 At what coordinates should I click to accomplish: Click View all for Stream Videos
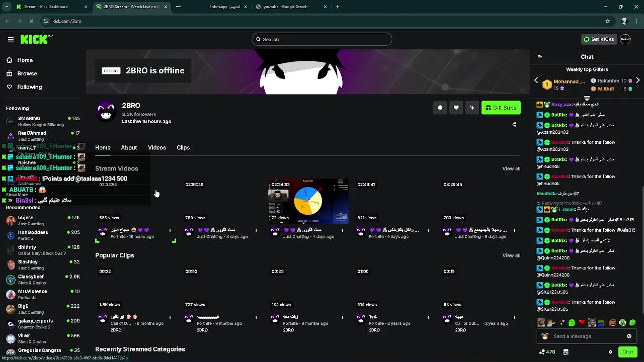[511, 168]
